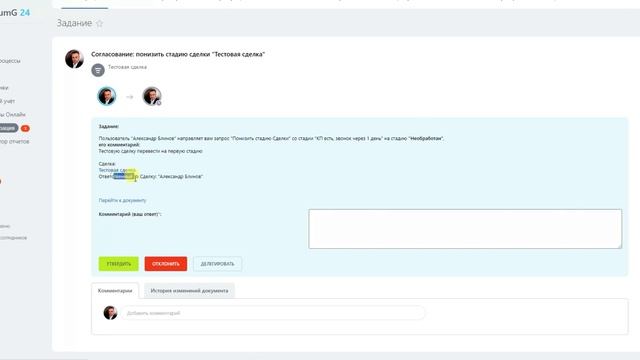Open the sidebar item ending in процессы
The width and height of the screenshot is (640, 360).
(x=10, y=61)
